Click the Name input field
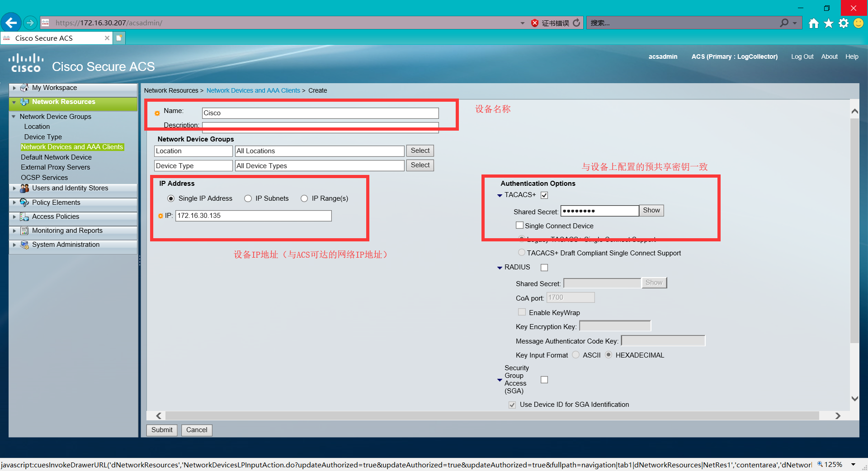This screenshot has height=471, width=868. (320, 113)
